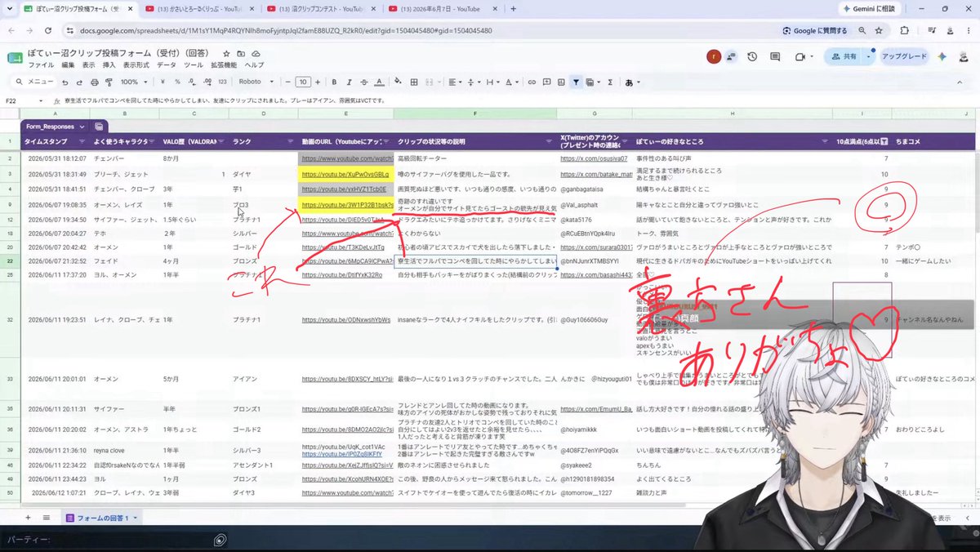Add a new sheet plus button
This screenshot has height=552, width=980.
tap(27, 518)
